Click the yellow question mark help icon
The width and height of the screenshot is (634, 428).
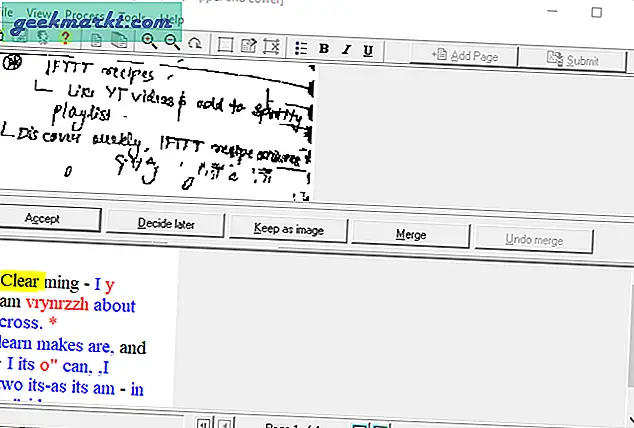[x=64, y=38]
